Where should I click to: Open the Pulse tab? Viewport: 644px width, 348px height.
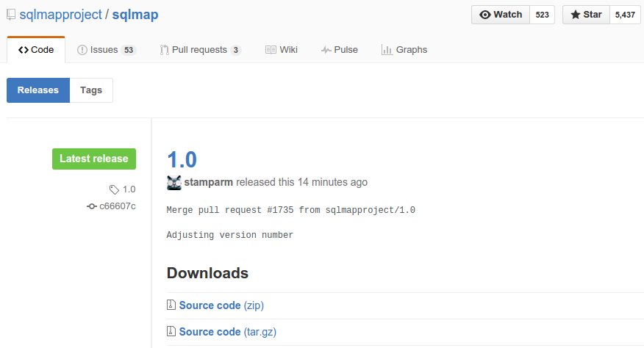point(339,50)
